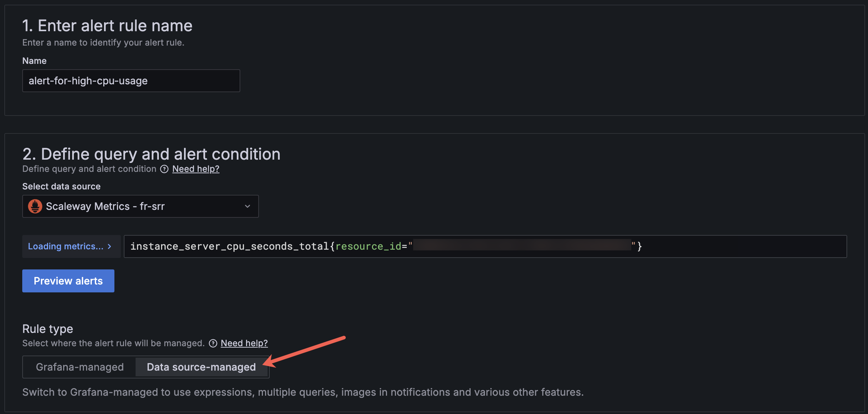Click the Prometheus flame icon in data source selector

[x=35, y=206]
